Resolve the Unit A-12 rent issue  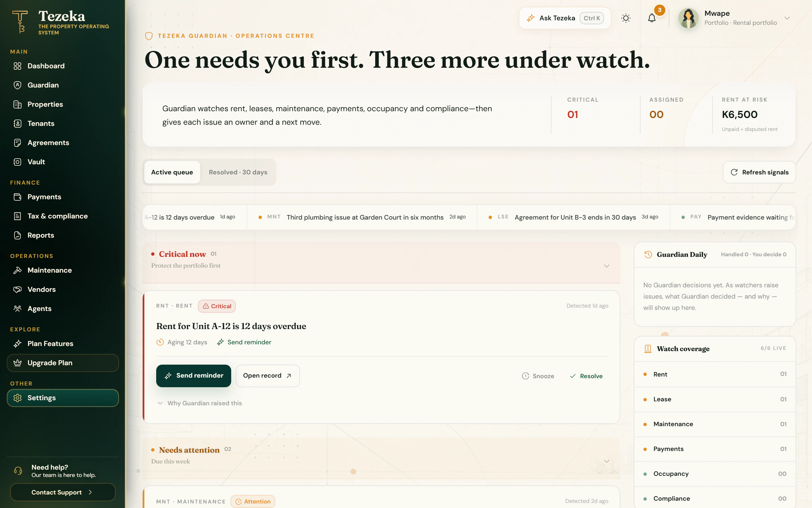586,376
